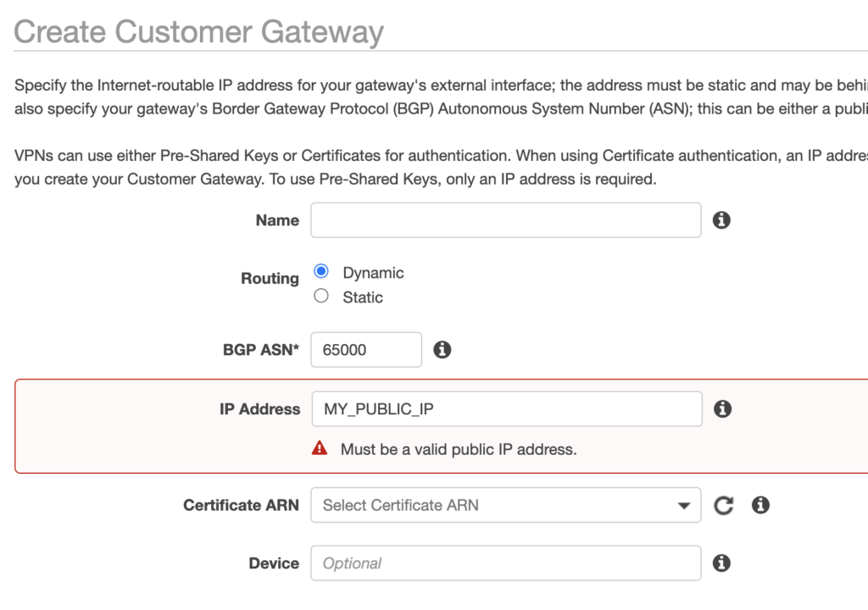Click the red warning icon under IP Address
The image size is (868, 610).
[x=320, y=448]
